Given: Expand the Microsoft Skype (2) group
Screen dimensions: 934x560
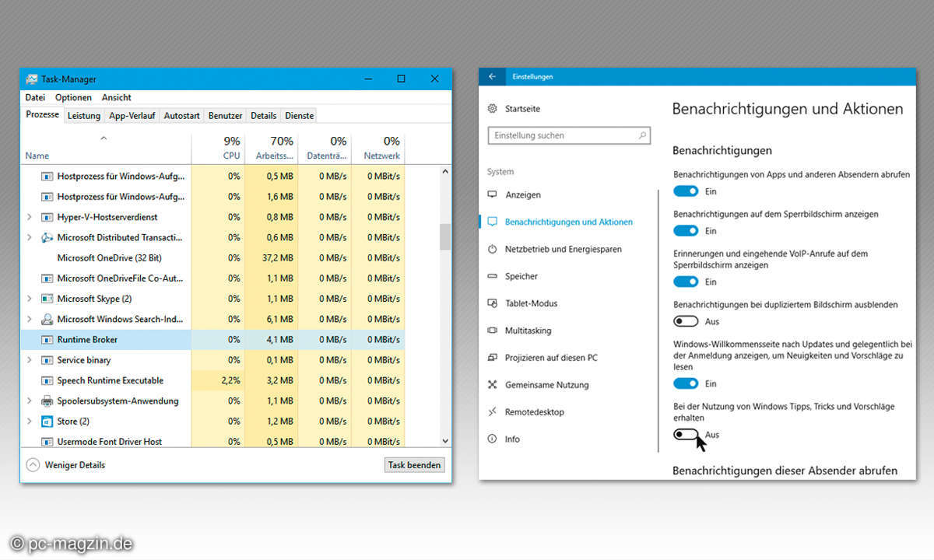Looking at the screenshot, I should coord(30,299).
